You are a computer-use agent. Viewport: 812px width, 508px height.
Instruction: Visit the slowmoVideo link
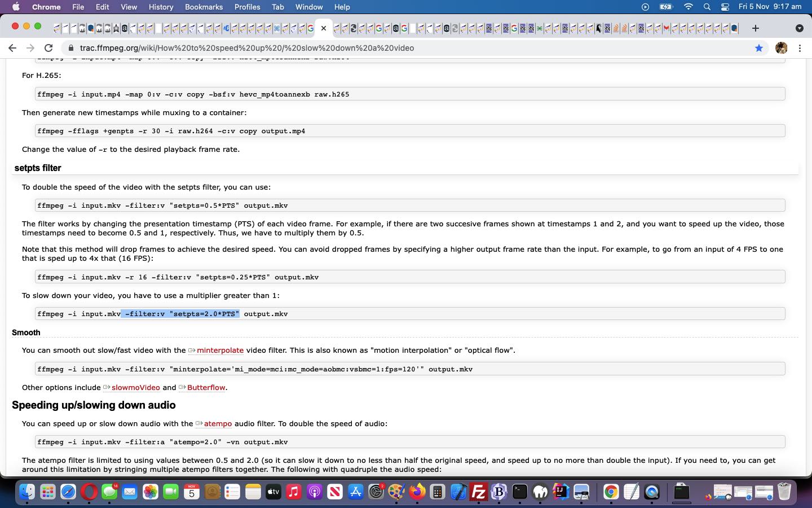(135, 388)
